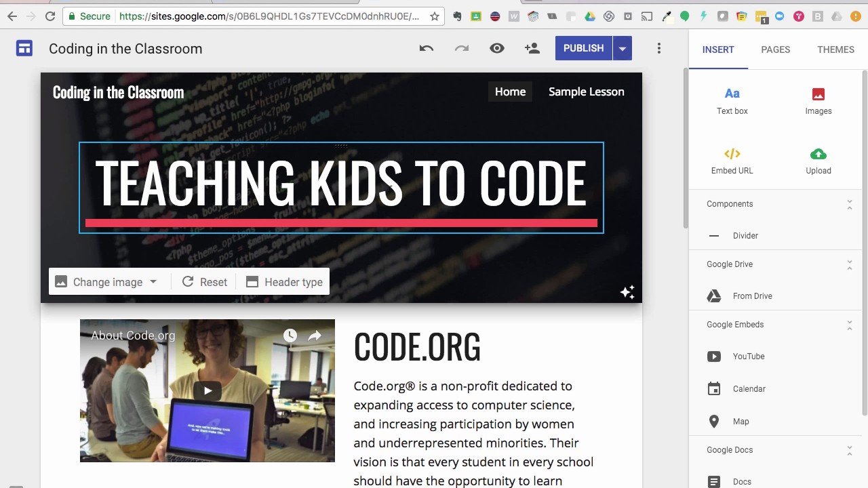
Task: Add editors with the person-plus icon
Action: [x=532, y=48]
